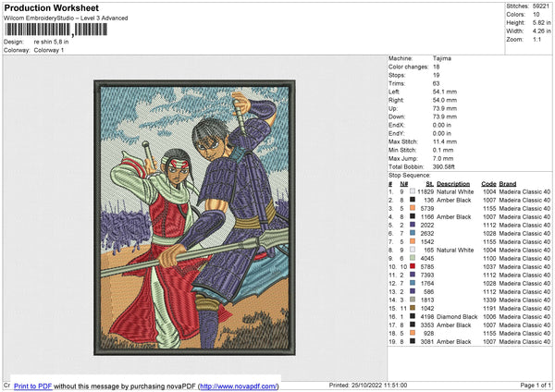Viewport: 555px width, 392px height.
Task: Click the purple swatch in stop row 5
Action: point(413,225)
